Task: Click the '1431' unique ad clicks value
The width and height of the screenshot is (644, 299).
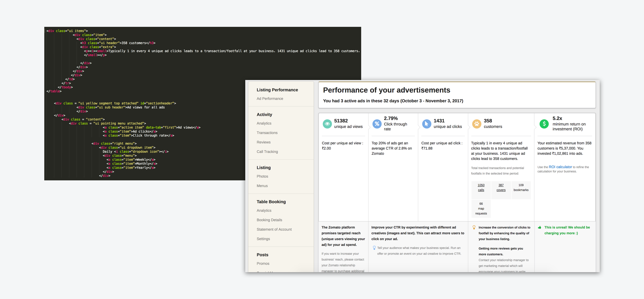Action: click(x=439, y=121)
